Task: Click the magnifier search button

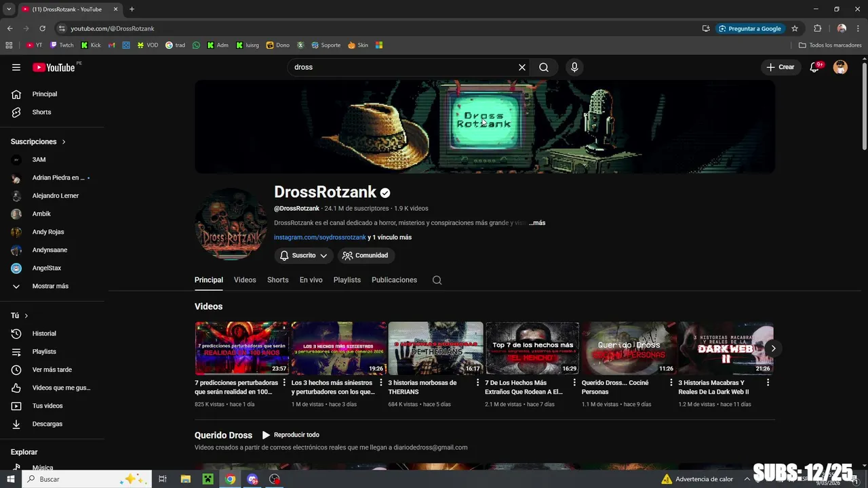Action: pyautogui.click(x=544, y=67)
